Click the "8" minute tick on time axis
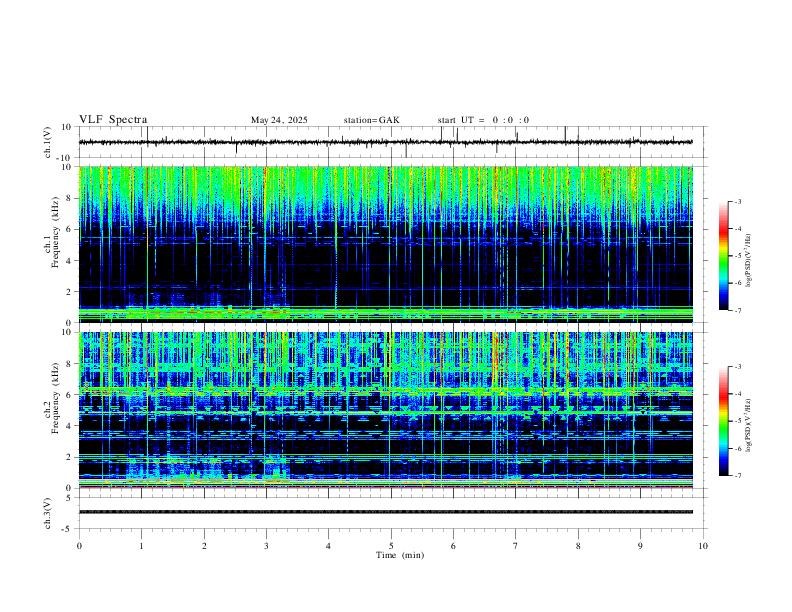Screen dimensions: 792x612 click(578, 546)
